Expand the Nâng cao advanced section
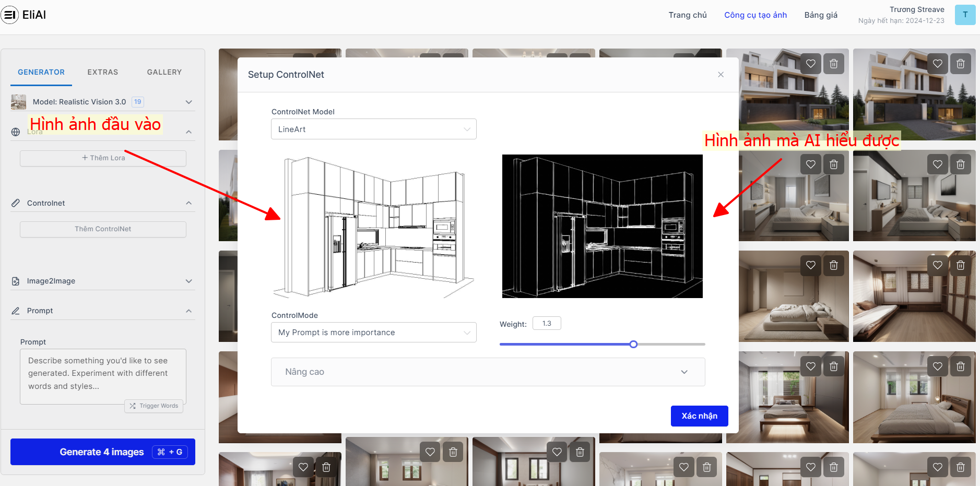Viewport: 980px width, 486px height. click(x=488, y=372)
